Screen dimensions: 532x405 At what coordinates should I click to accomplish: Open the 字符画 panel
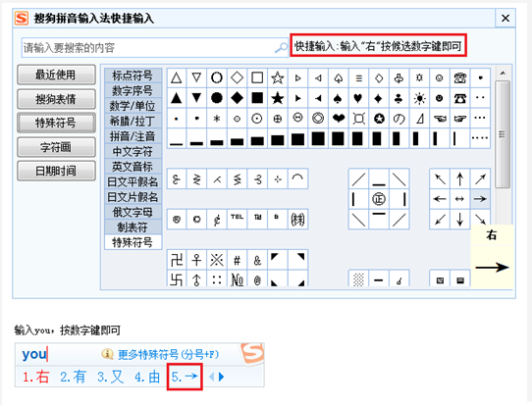56,147
